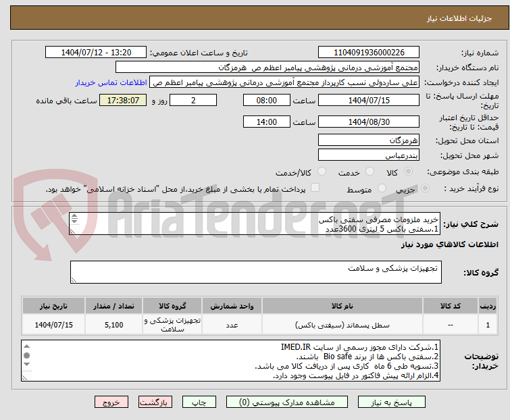The image size is (510, 420).
Task: Click the remaining days field showing 2
Action: point(193,100)
